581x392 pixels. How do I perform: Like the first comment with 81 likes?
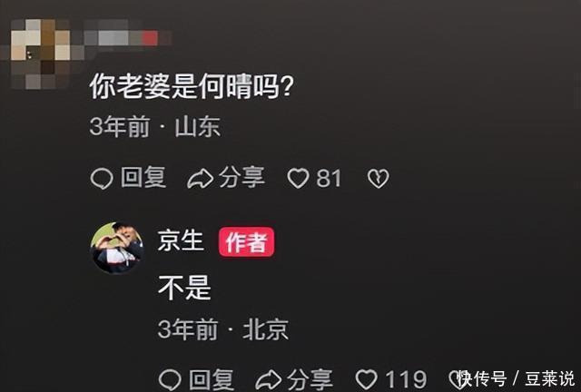coord(299,178)
